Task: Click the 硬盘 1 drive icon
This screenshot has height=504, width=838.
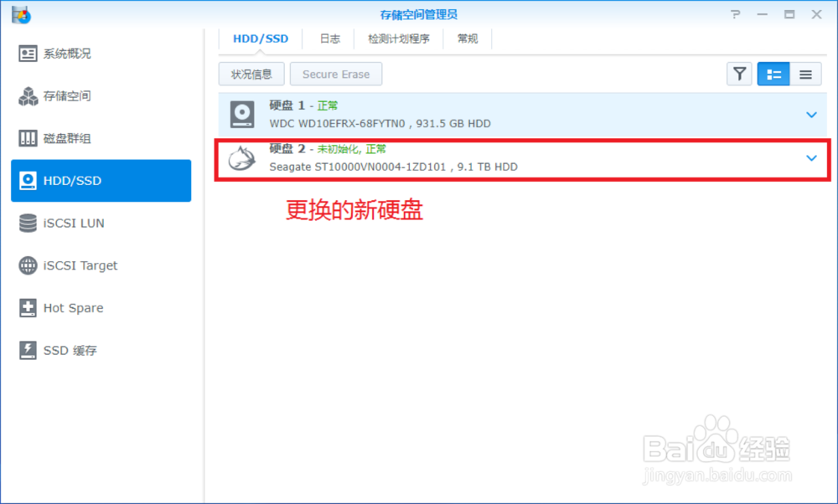Action: 242,115
